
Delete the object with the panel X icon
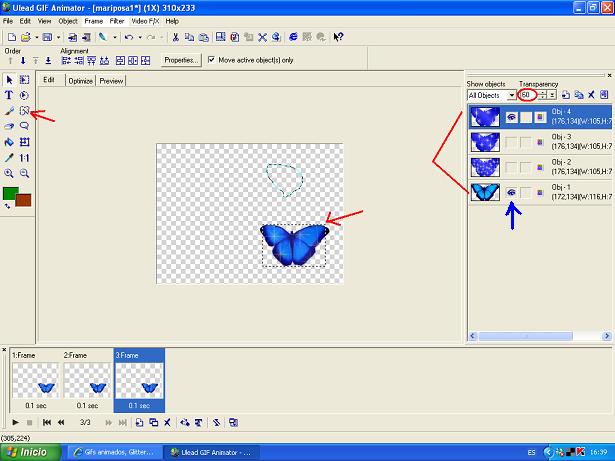pos(591,95)
